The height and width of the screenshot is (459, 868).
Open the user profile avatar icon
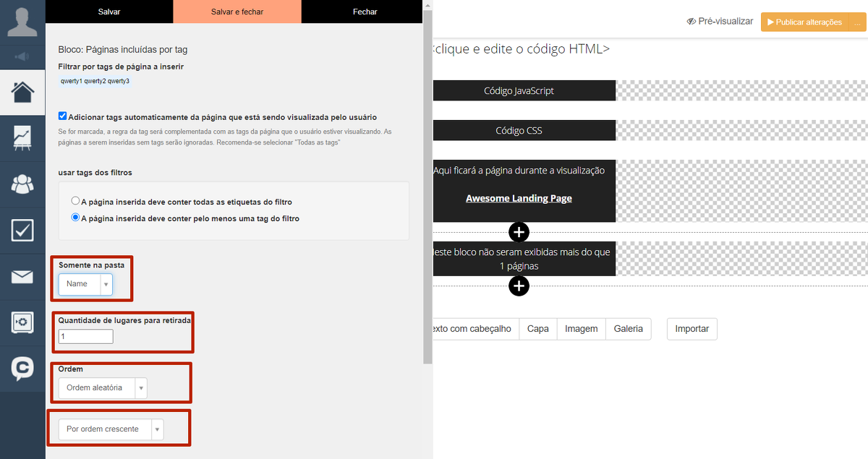pos(22,22)
